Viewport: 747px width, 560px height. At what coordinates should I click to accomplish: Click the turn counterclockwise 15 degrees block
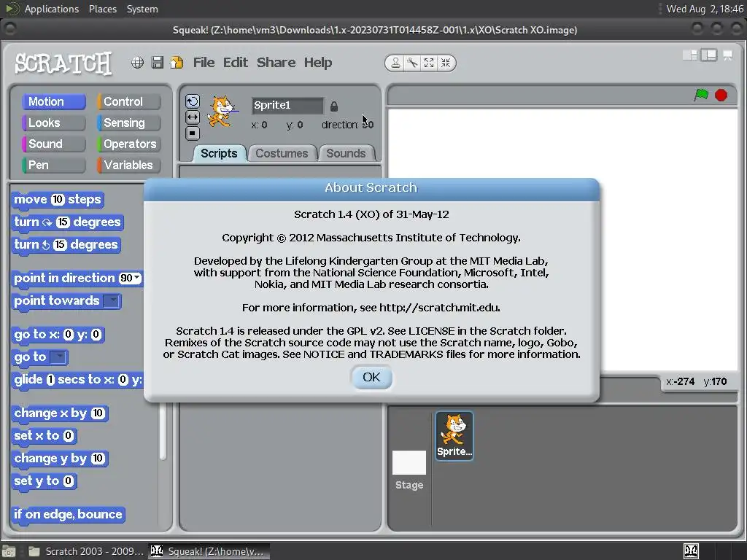66,245
